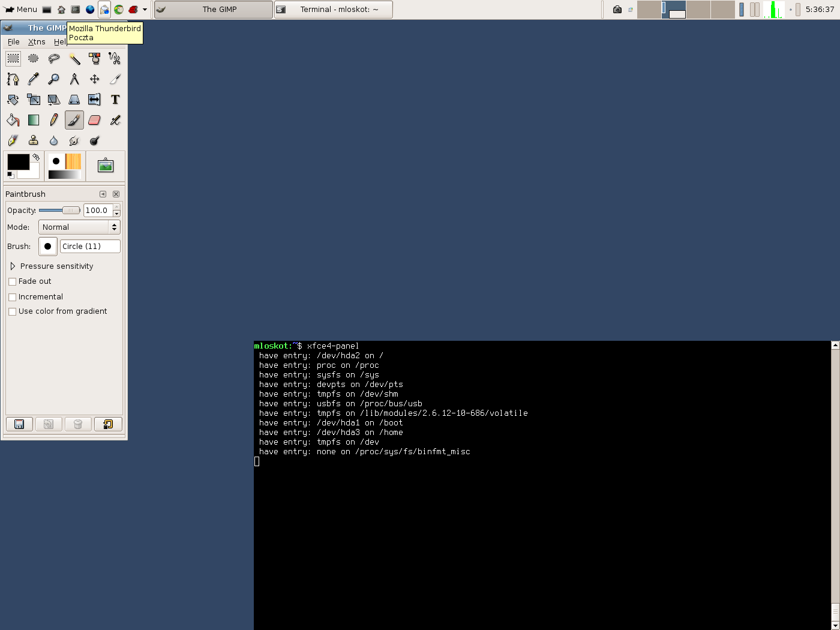Click the black foreground color swatch
The image size is (840, 630).
point(18,162)
